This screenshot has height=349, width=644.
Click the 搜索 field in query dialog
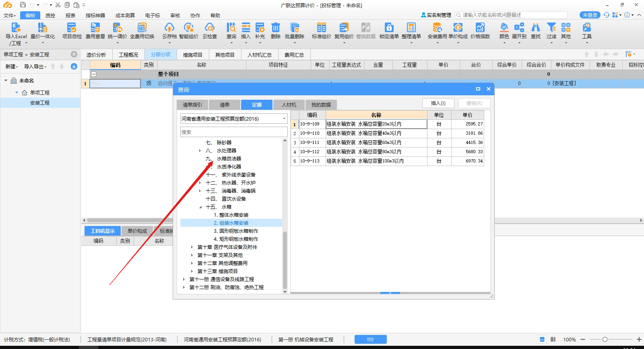pos(234,132)
